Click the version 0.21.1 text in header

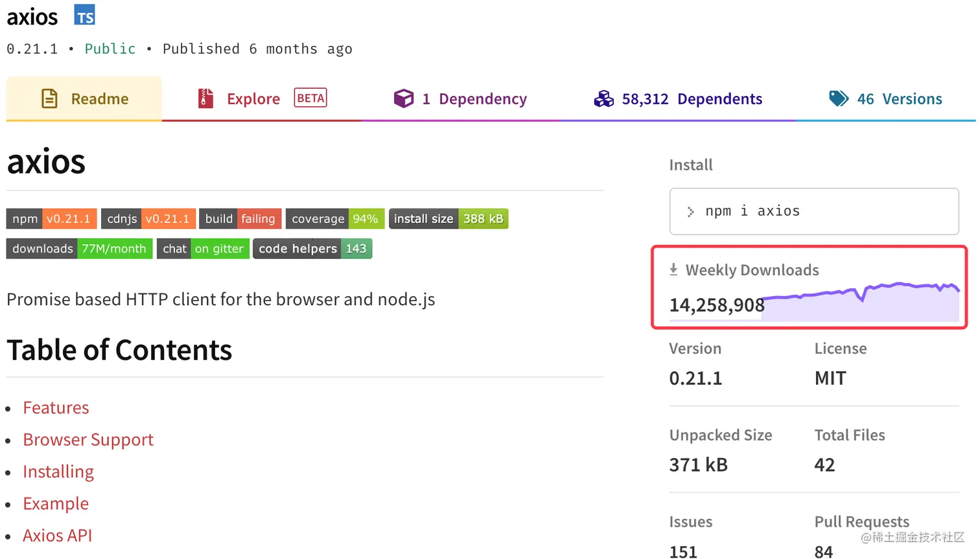click(x=32, y=49)
